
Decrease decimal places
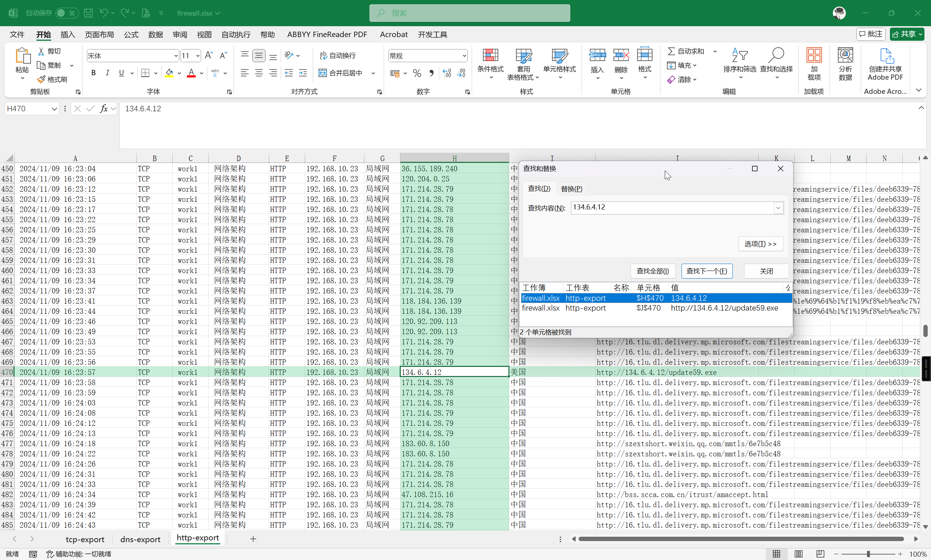click(461, 73)
